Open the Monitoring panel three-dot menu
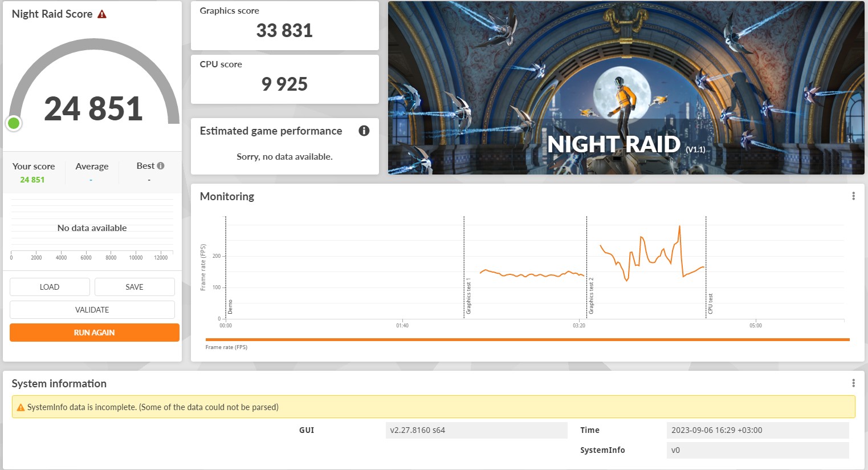The image size is (868, 470). (x=853, y=196)
